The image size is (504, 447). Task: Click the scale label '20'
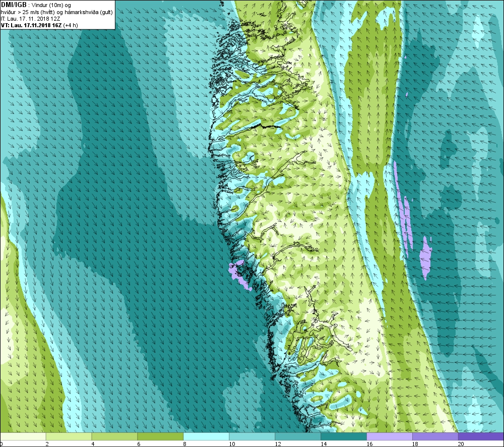[461, 444]
